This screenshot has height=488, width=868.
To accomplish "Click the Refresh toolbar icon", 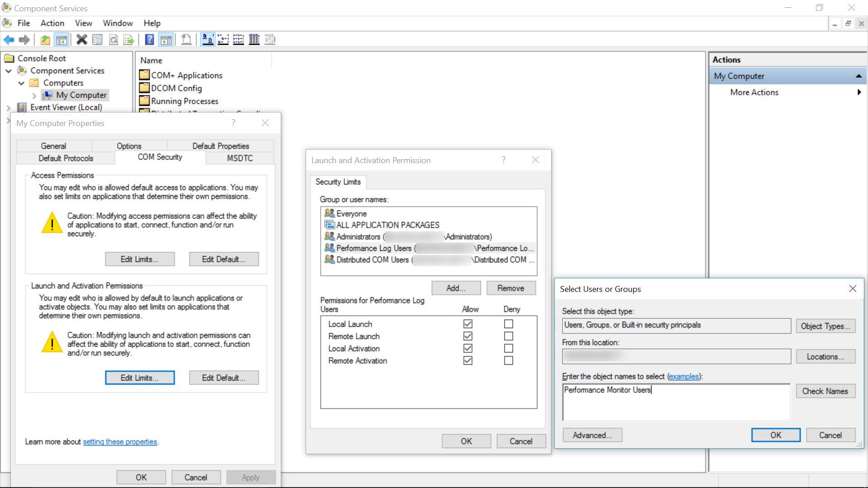I will click(113, 40).
